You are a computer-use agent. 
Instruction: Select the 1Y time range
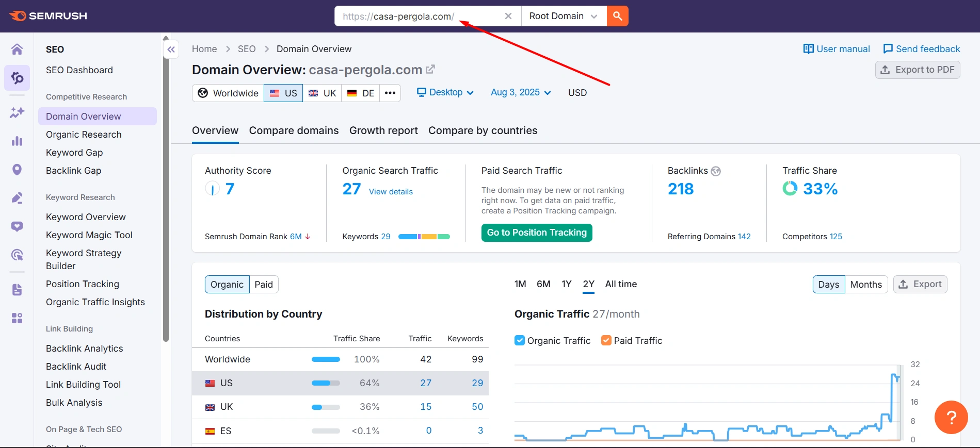tap(567, 284)
